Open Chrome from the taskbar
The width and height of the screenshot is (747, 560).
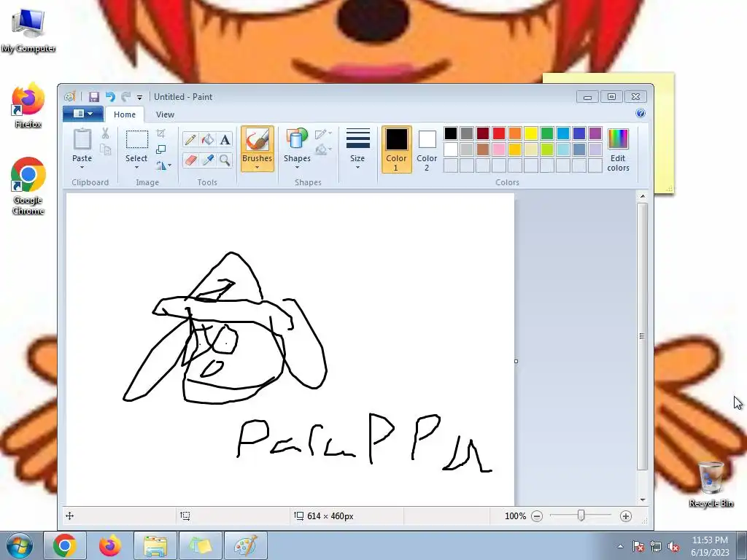pyautogui.click(x=65, y=545)
